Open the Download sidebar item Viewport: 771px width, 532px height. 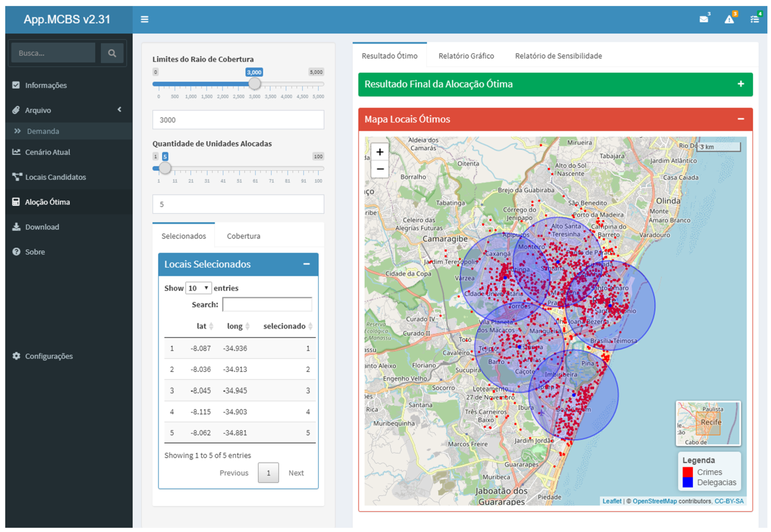[x=42, y=227]
